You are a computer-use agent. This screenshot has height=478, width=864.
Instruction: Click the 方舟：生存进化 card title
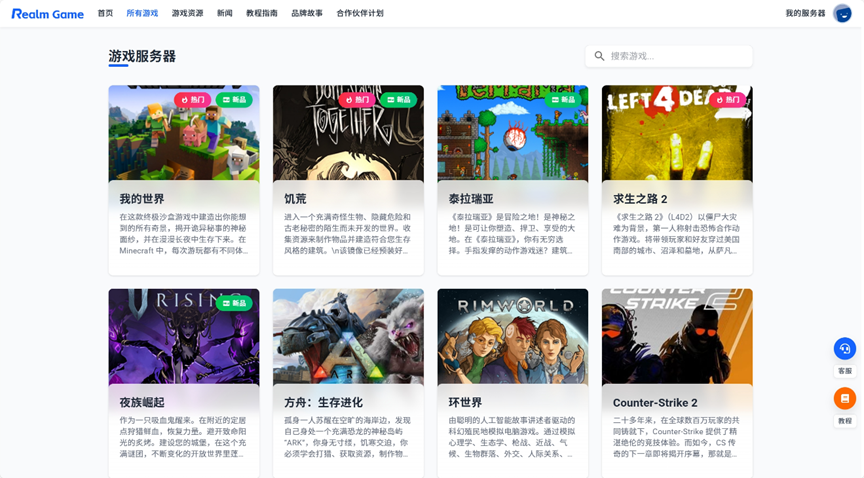click(x=323, y=402)
